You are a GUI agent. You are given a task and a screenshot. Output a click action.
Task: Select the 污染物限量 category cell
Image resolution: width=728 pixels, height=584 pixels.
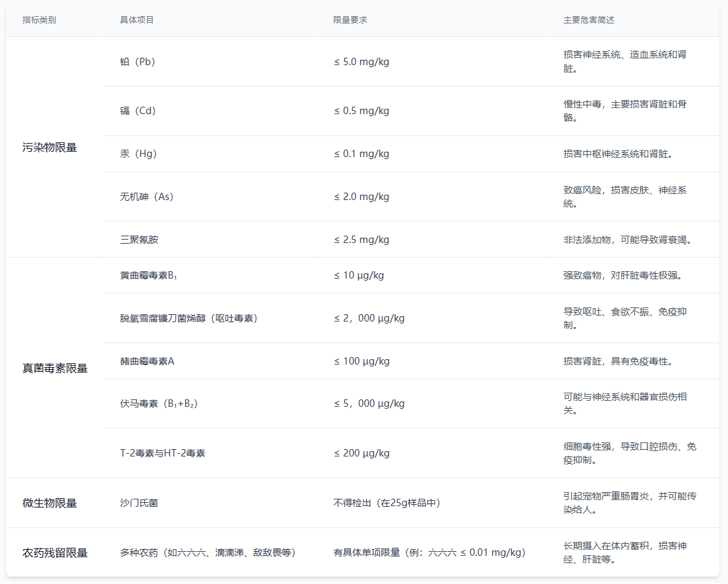click(x=50, y=148)
